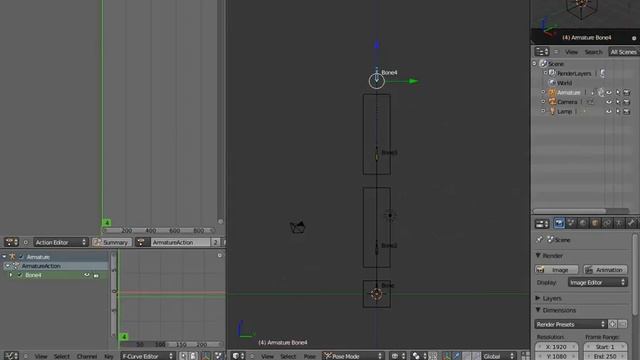Open the 3D viewport Pose menu
The width and height of the screenshot is (640, 360).
[310, 356]
